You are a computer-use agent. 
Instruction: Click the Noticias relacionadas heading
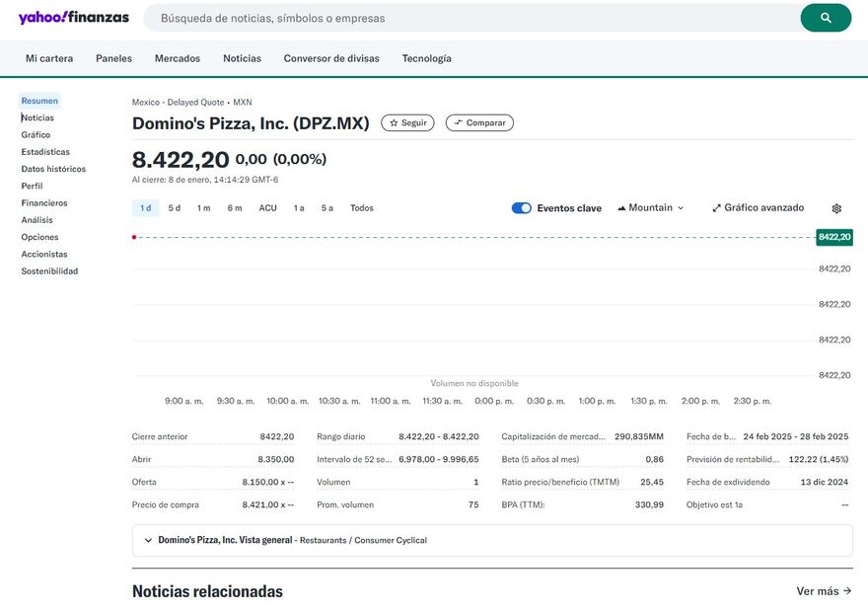click(207, 591)
